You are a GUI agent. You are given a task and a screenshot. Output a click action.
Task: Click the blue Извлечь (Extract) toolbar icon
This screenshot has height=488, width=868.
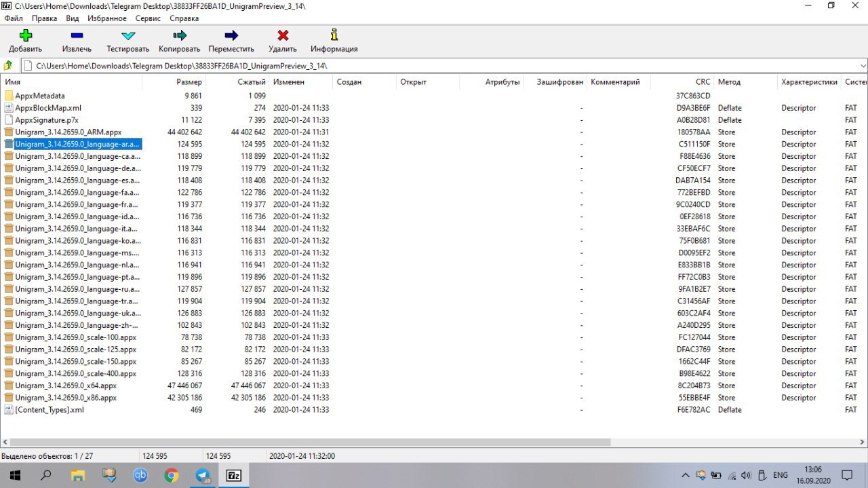(77, 35)
